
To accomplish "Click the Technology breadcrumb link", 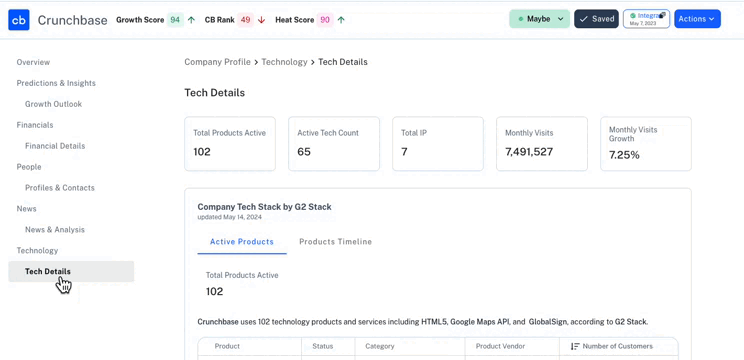I will [284, 62].
